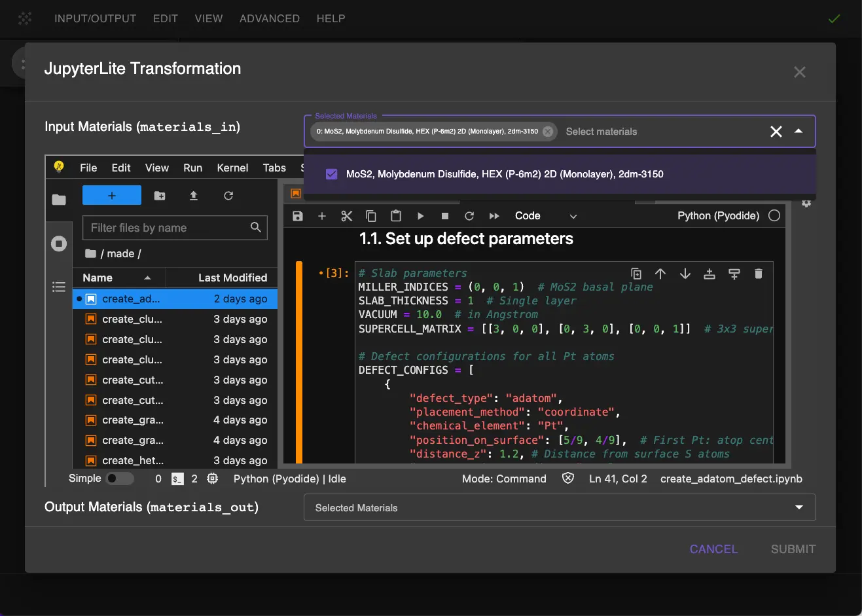Delete the cell using trash icon
Viewport: 862px width, 616px height.
coord(758,274)
